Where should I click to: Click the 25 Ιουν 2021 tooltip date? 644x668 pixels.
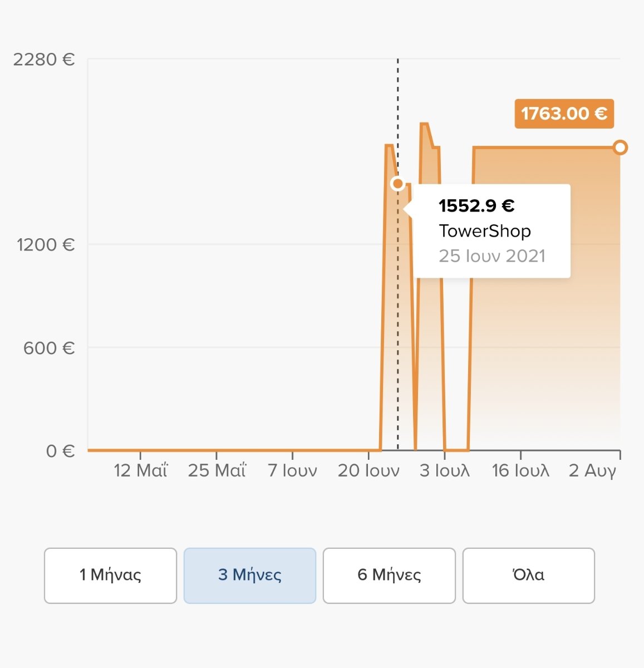point(492,256)
